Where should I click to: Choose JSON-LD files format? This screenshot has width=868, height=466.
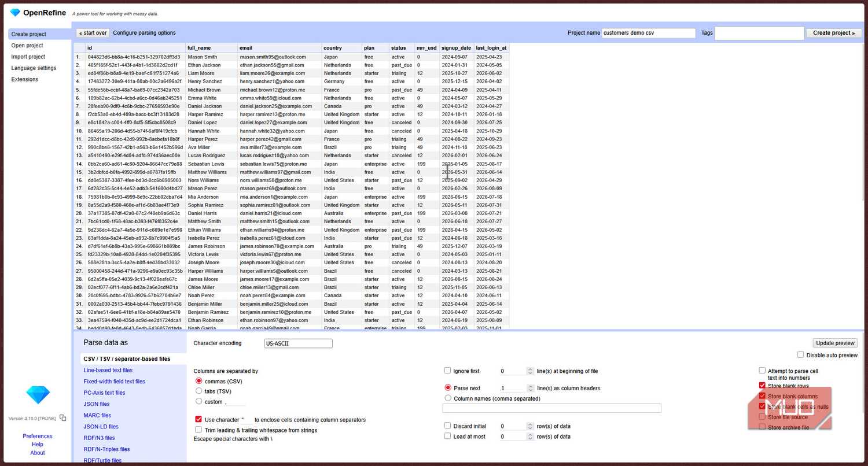coord(101,427)
